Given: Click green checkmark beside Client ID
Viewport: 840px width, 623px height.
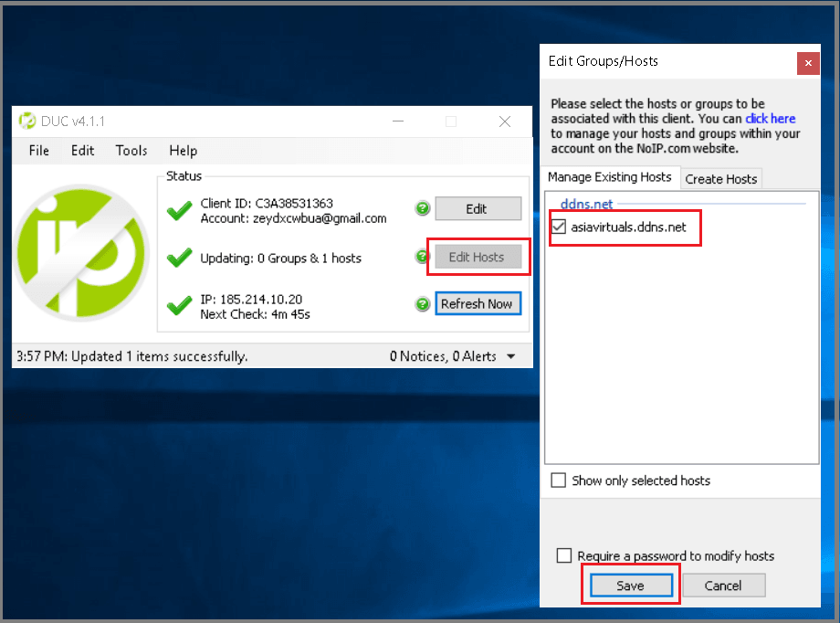Looking at the screenshot, I should coord(180,211).
